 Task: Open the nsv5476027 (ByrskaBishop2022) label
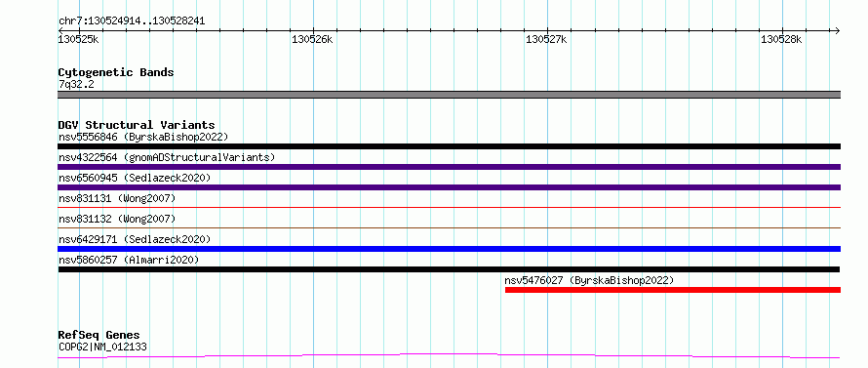pos(589,280)
